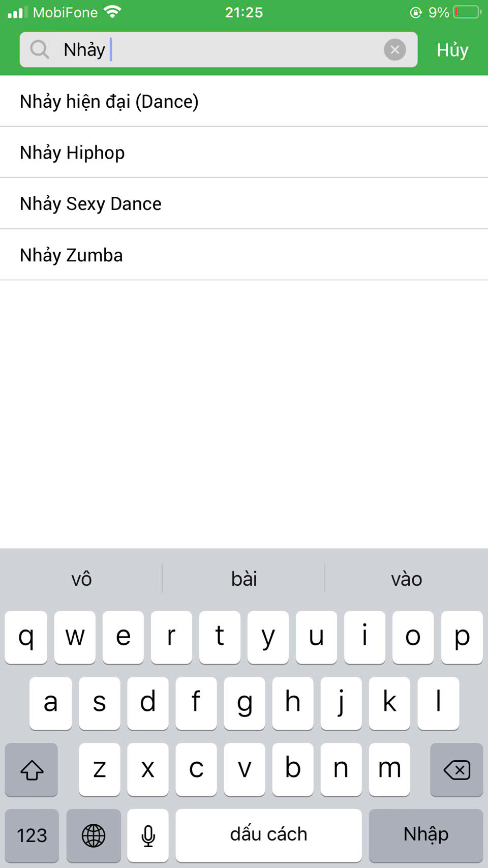Pick the predictive word "vô"
The height and width of the screenshot is (868, 488).
coord(81,579)
